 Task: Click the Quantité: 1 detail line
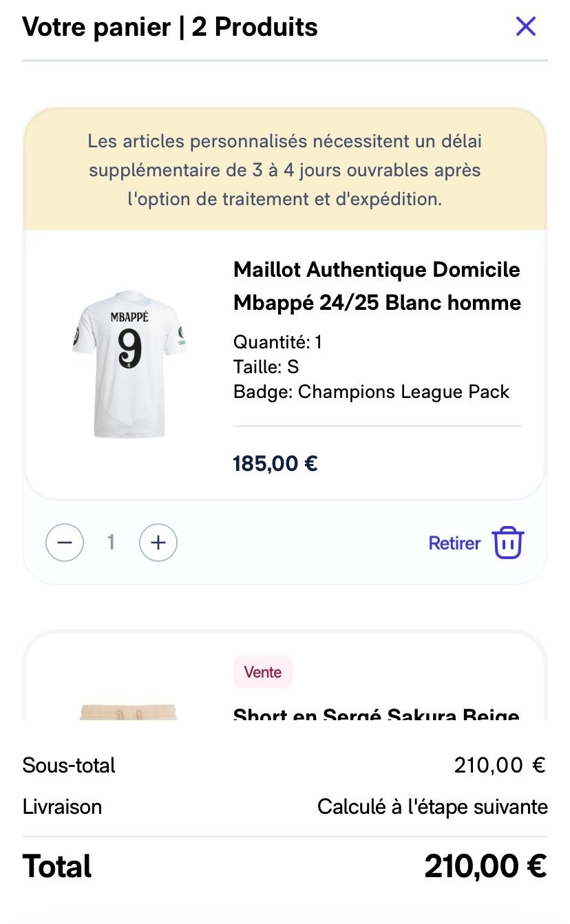pyautogui.click(x=278, y=342)
